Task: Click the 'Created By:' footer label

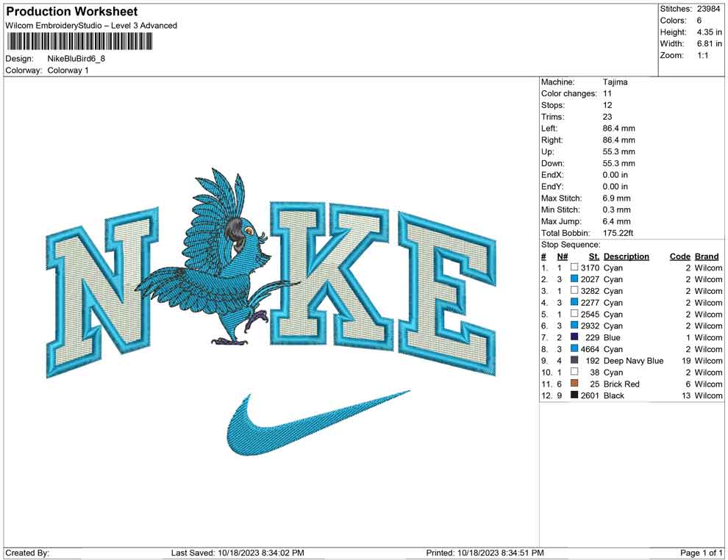Action: 27,553
